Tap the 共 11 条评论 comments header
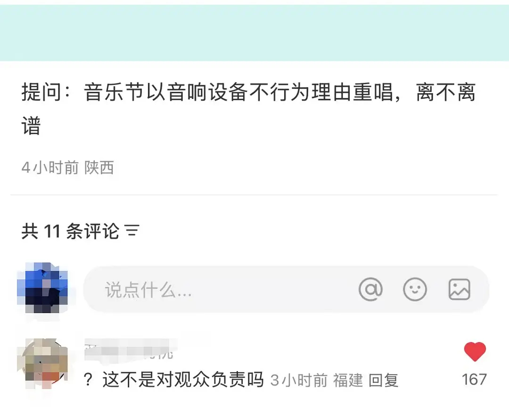This screenshot has width=509, height=420. [70, 231]
